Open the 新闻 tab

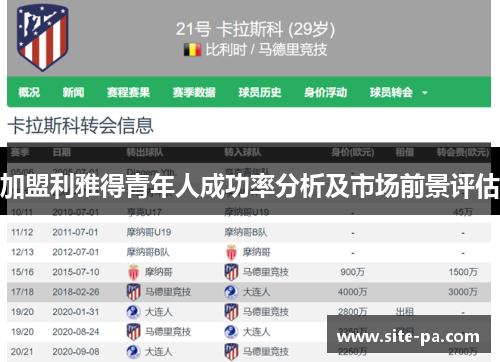[73, 92]
